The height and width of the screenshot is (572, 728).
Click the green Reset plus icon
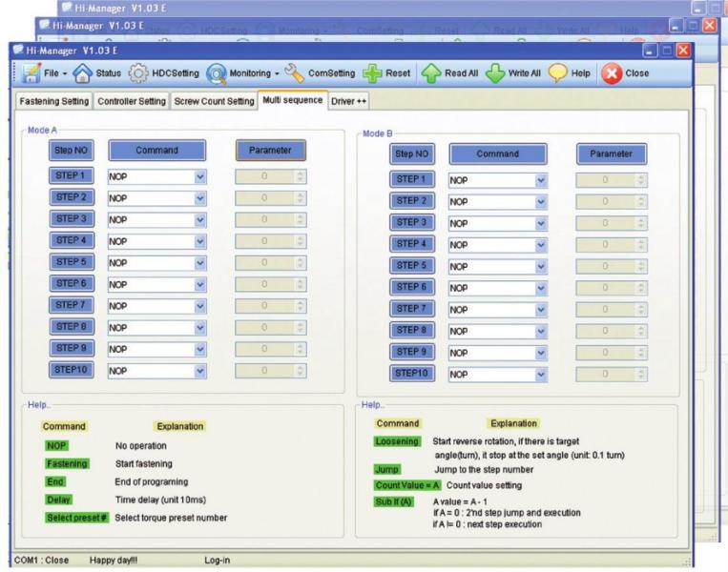tap(373, 72)
